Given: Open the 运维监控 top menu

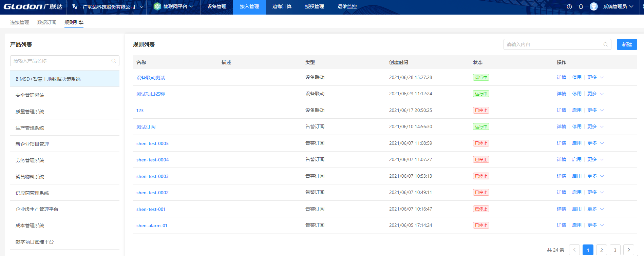Looking at the screenshot, I should pos(347,6).
